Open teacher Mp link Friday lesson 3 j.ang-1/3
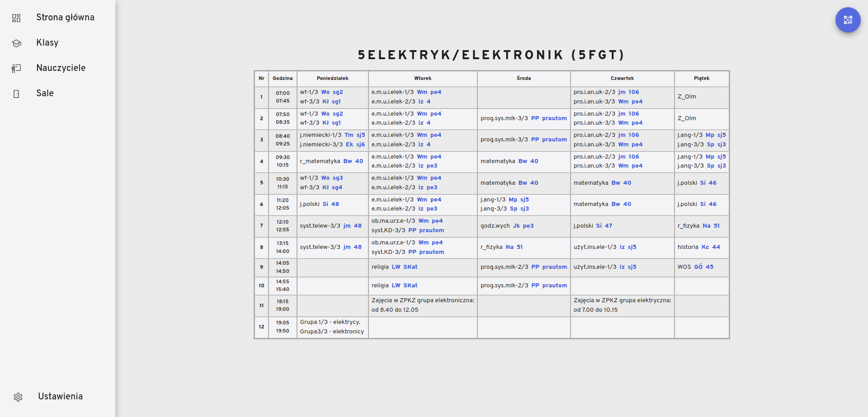Image resolution: width=868 pixels, height=417 pixels. pos(710,135)
